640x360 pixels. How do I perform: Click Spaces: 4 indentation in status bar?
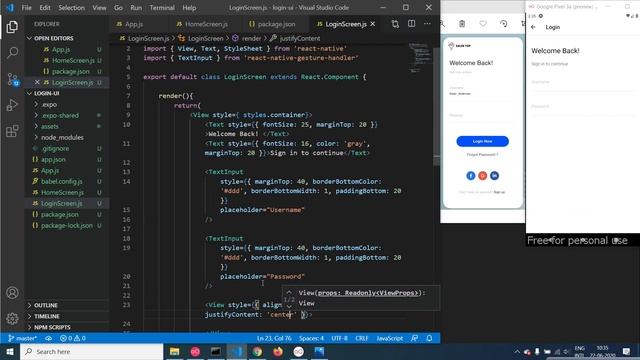click(x=311, y=338)
